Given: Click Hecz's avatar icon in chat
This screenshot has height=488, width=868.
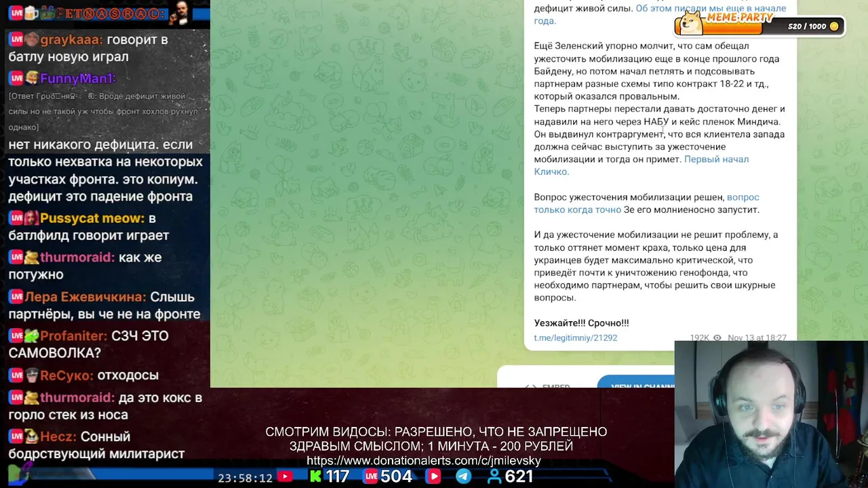Looking at the screenshot, I should click(31, 437).
